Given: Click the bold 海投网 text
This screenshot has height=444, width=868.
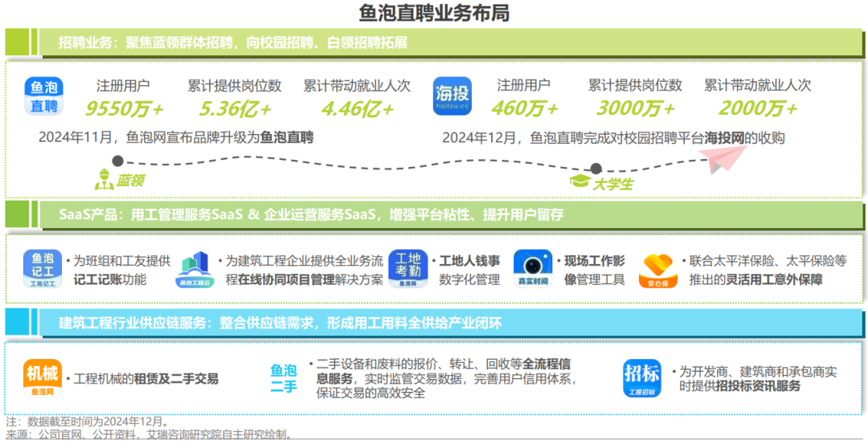Looking at the screenshot, I should (724, 137).
